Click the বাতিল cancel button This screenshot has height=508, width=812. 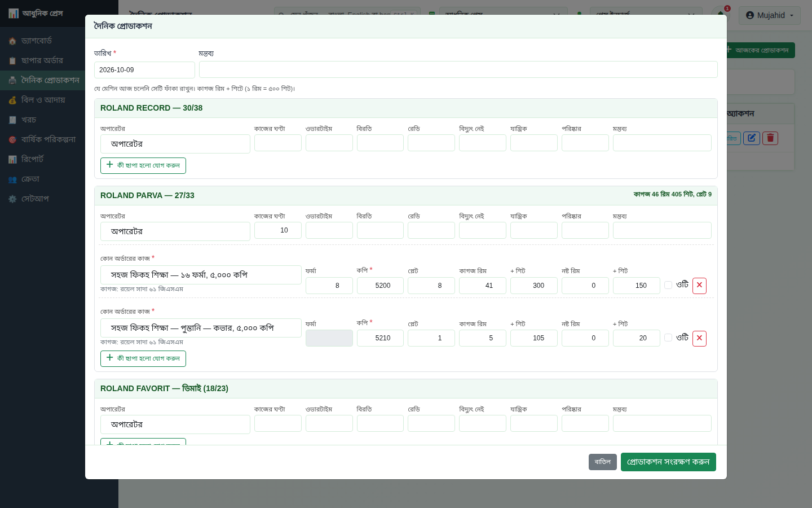click(603, 462)
